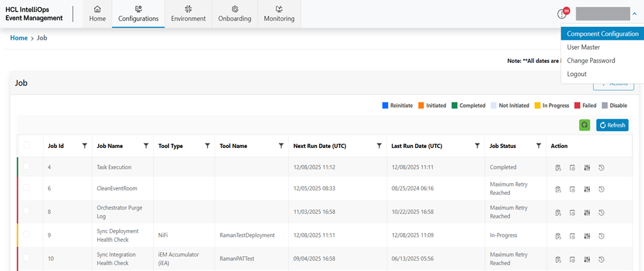This screenshot has width=644, height=271.
Task: Click the schedule icon for job 9 row
Action: (572, 236)
